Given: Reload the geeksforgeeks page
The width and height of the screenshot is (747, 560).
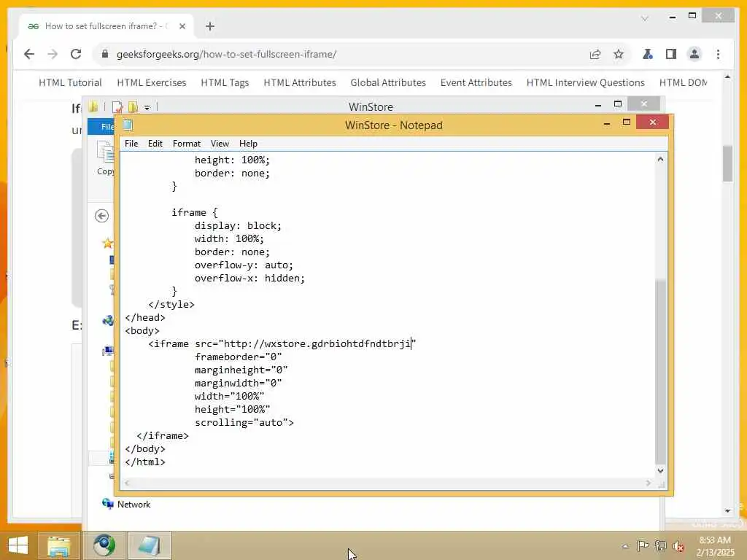Looking at the screenshot, I should [x=76, y=54].
